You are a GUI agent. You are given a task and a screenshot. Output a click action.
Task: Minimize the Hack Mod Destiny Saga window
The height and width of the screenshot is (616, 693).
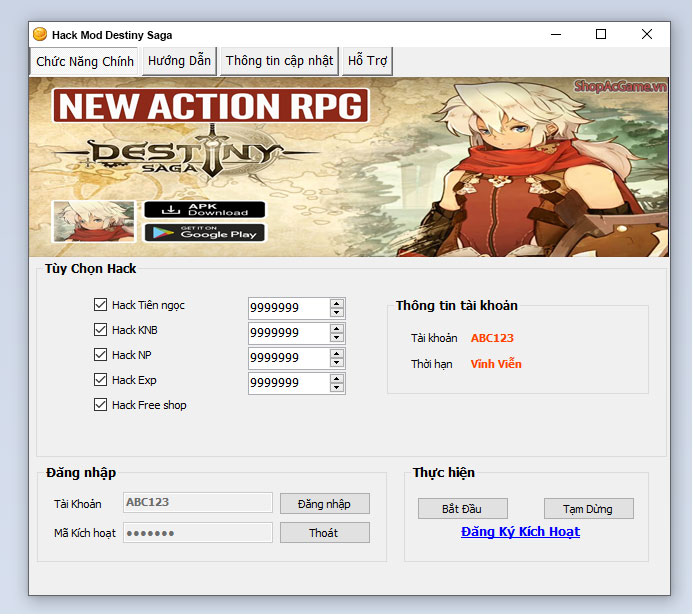[x=556, y=34]
